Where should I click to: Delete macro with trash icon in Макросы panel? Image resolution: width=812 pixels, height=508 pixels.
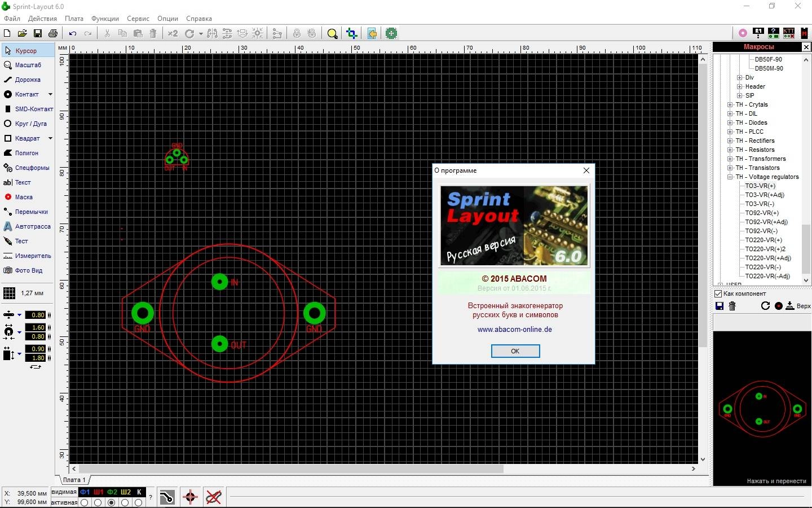[x=732, y=306]
